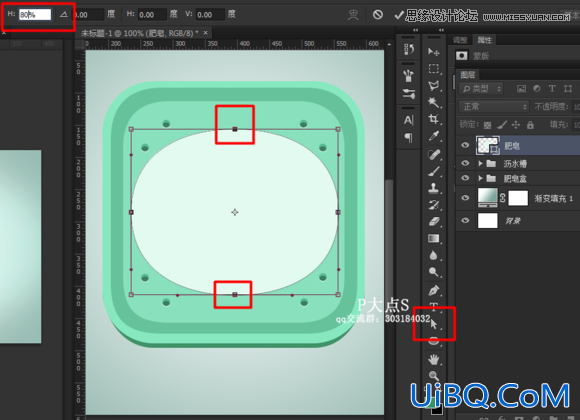Hide the 渐变填充 1 layer
The width and height of the screenshot is (580, 420).
465,198
